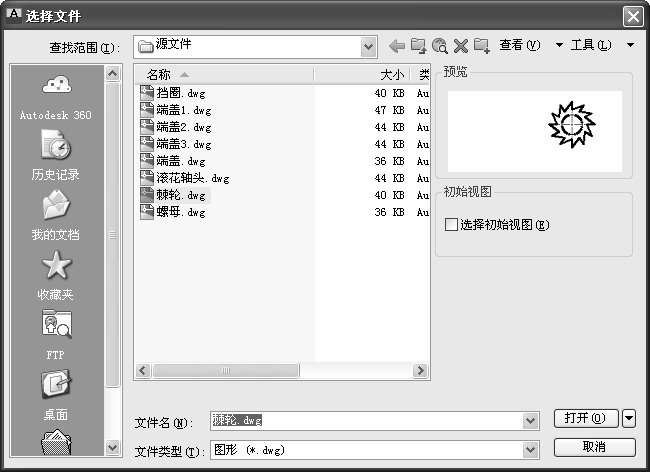Screen dimensions: 650x472
Task: Open the FTP location shortcut
Action: 56,335
